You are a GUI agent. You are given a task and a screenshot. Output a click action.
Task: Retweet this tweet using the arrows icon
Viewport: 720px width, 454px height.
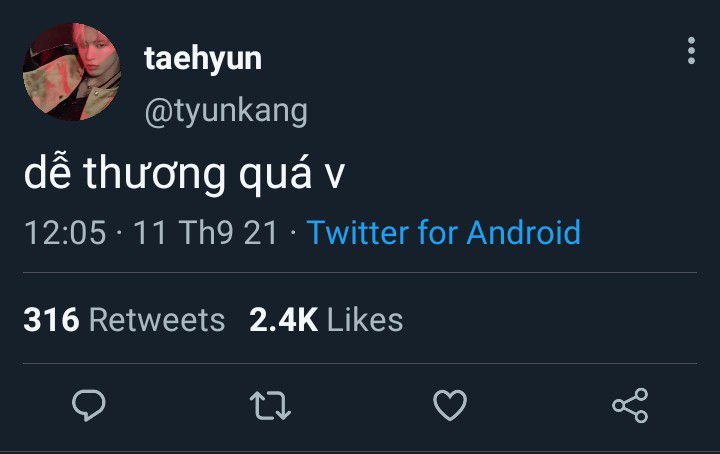[x=270, y=405]
